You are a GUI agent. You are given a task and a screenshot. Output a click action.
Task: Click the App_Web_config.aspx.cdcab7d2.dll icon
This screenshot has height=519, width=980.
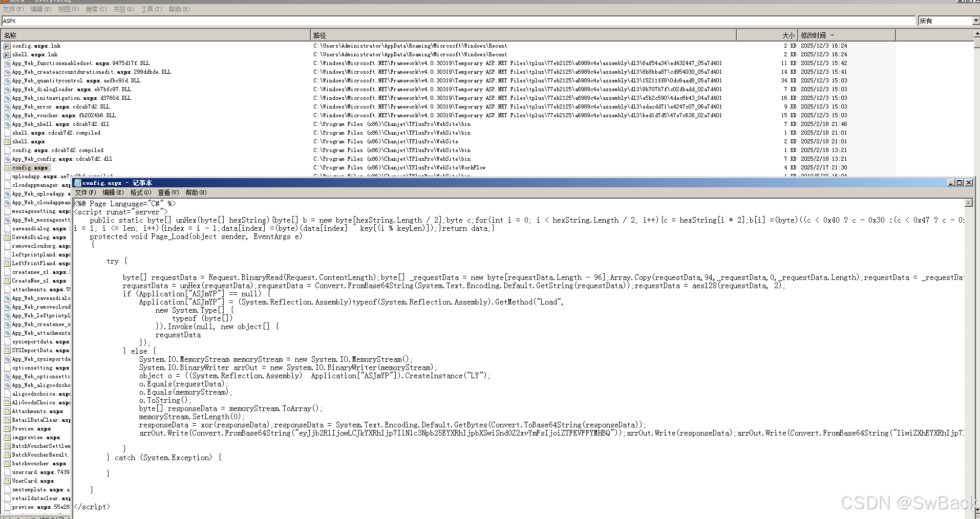[x=7, y=159]
